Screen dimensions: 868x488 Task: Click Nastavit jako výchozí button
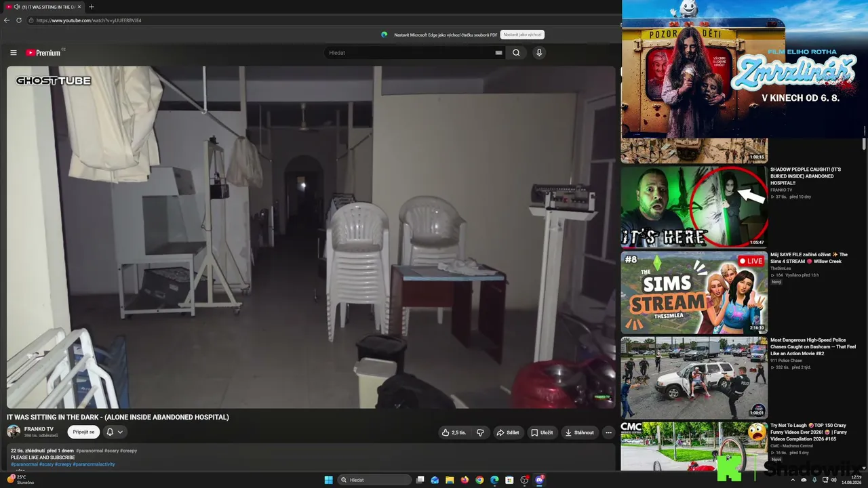pyautogui.click(x=522, y=35)
